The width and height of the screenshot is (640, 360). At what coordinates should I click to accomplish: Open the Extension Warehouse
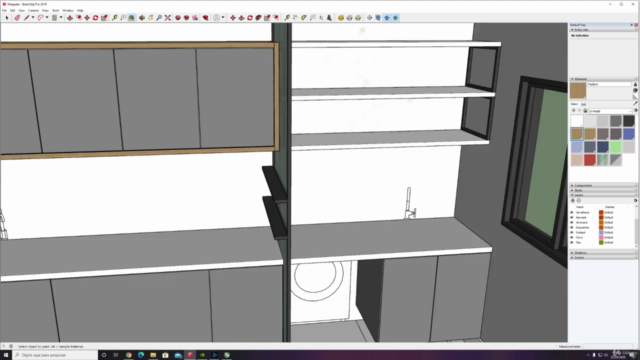click(x=187, y=18)
